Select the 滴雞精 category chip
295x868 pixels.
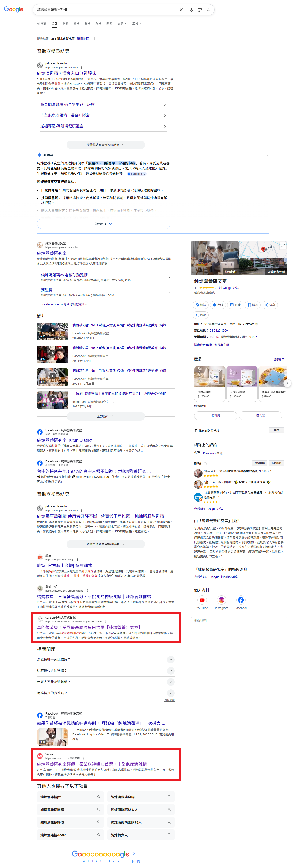[x=216, y=416]
